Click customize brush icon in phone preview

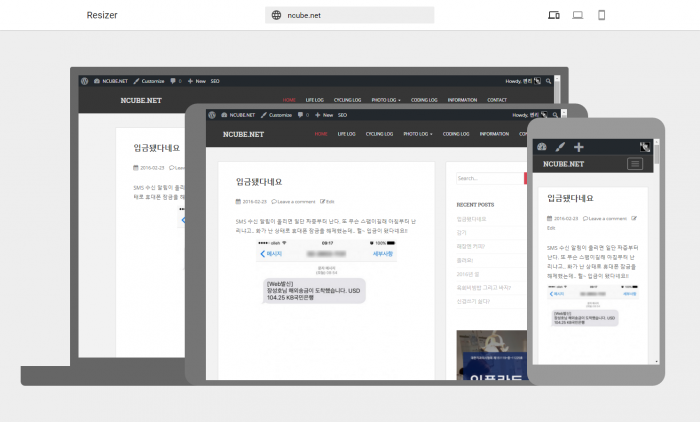coord(560,147)
